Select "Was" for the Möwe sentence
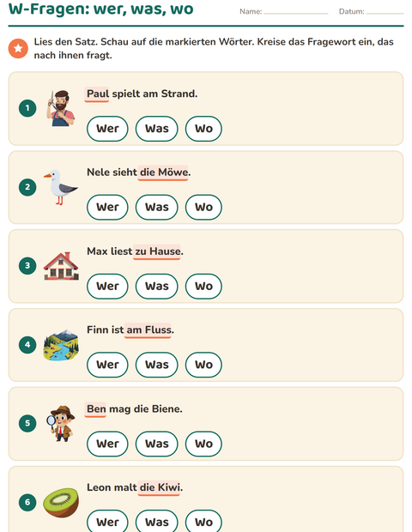Screen dimensions: 412x532 point(157,208)
